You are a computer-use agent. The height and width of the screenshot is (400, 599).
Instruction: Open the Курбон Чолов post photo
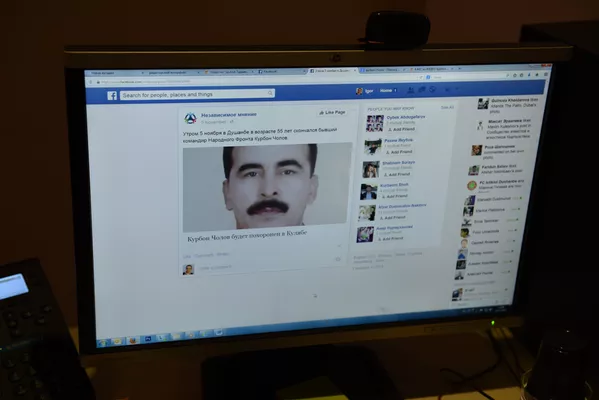tap(267, 187)
